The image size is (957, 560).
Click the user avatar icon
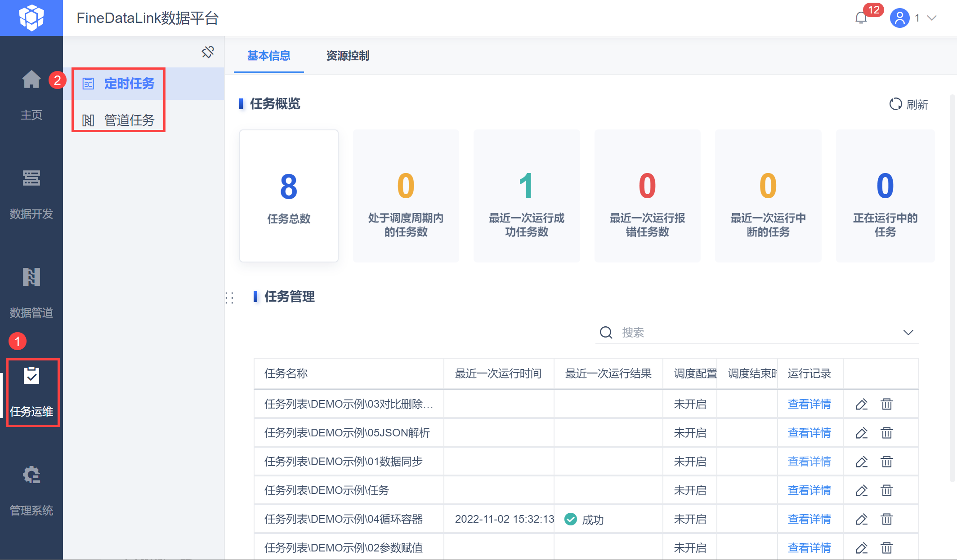click(x=899, y=18)
